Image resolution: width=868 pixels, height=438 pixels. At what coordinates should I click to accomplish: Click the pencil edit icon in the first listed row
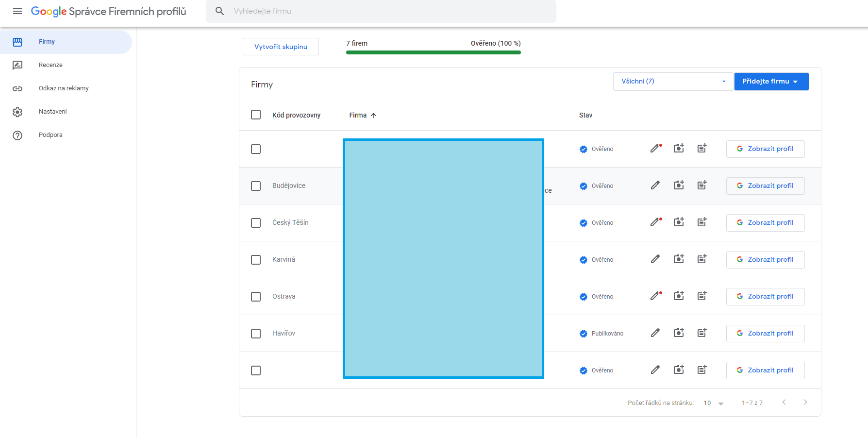[x=656, y=149]
